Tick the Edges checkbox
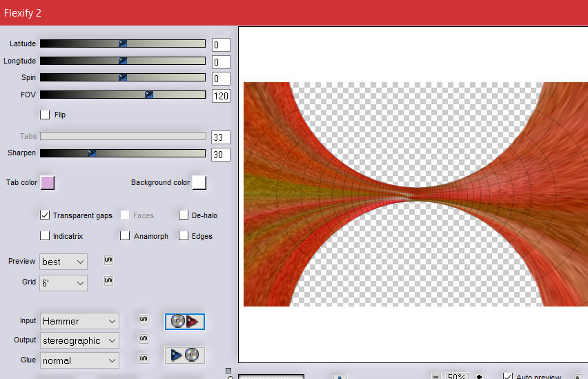Image resolution: width=588 pixels, height=379 pixels. (x=184, y=235)
